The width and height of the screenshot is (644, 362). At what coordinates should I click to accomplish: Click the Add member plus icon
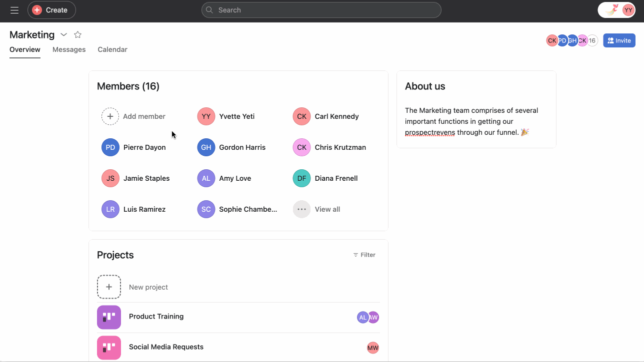(110, 116)
